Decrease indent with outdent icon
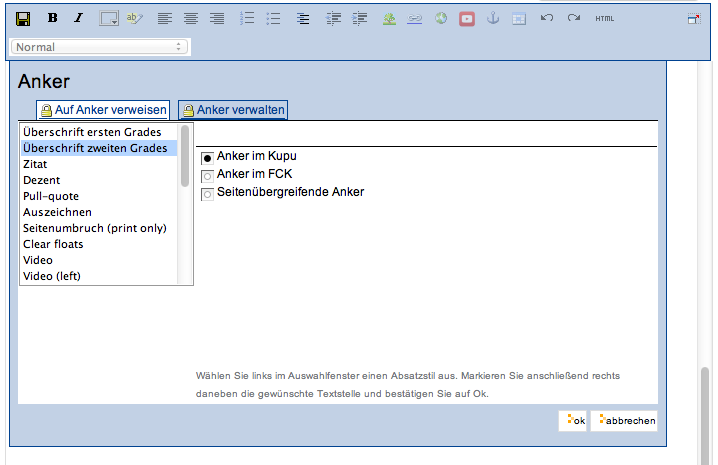 [333, 18]
